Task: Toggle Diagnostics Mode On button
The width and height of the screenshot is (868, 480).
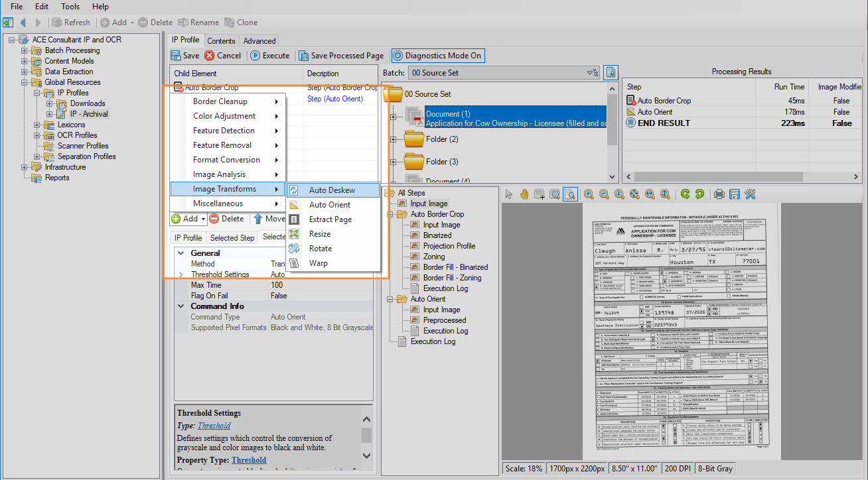Action: click(x=437, y=56)
